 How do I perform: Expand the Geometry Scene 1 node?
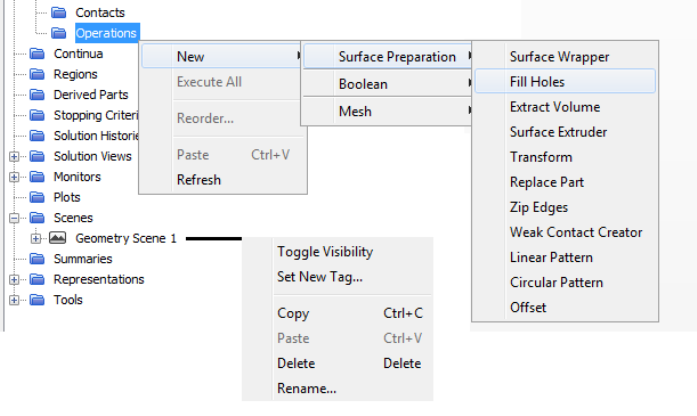[36, 238]
